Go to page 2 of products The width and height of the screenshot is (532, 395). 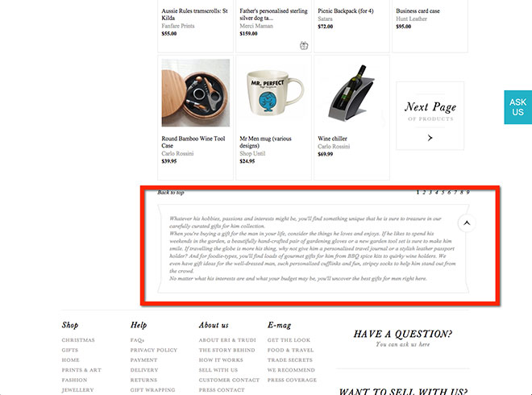point(424,193)
